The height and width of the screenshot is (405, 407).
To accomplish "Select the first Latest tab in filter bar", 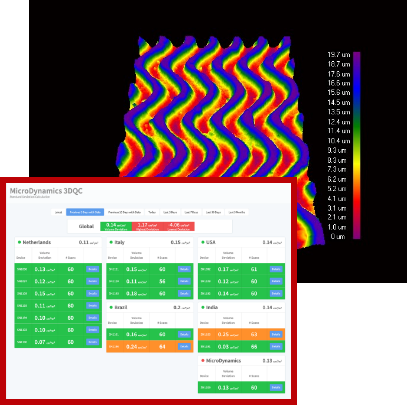I will 58,212.
